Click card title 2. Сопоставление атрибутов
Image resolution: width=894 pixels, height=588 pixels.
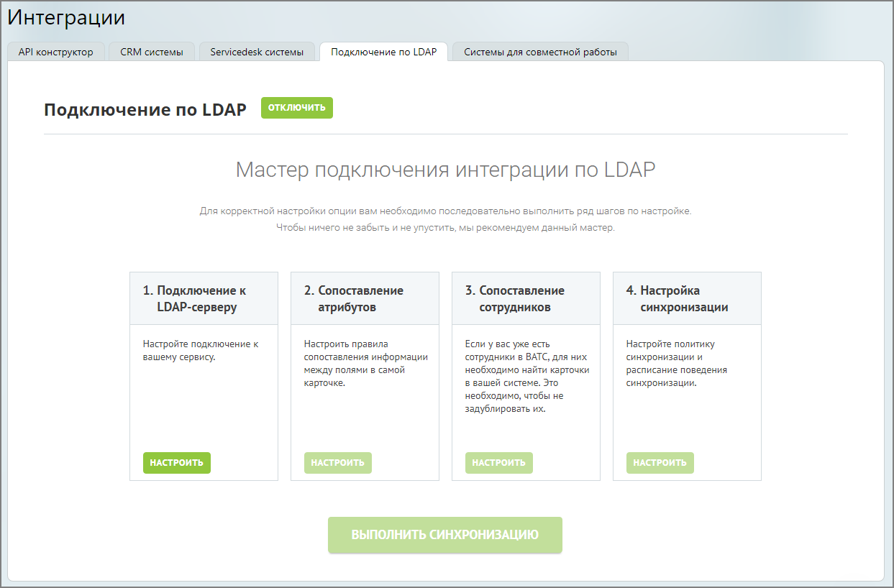pyautogui.click(x=355, y=299)
